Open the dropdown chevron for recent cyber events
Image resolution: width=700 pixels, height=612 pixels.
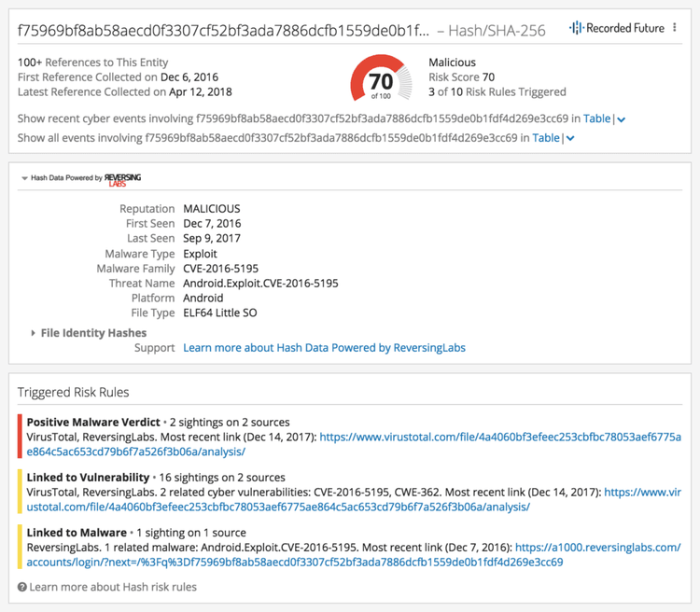pos(622,119)
